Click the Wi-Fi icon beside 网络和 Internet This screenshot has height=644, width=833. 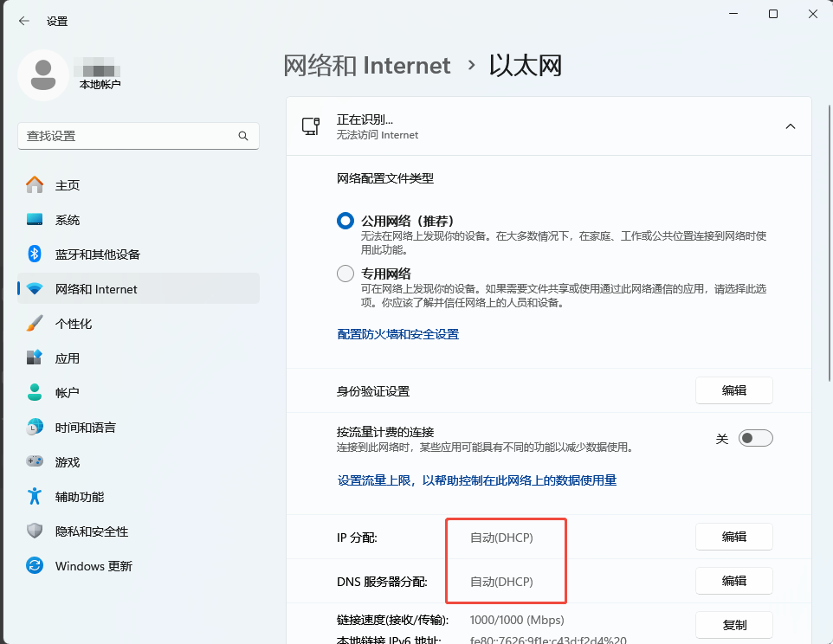click(x=35, y=289)
